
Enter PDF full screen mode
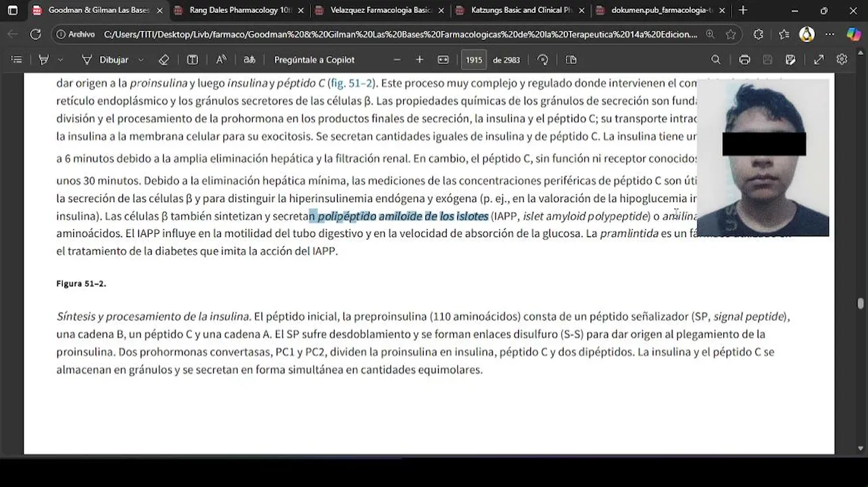tap(819, 60)
